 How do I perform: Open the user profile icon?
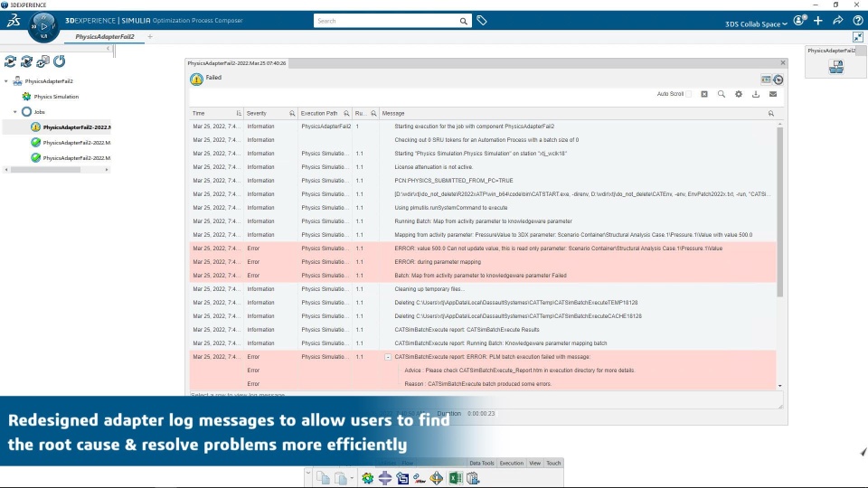pos(799,21)
